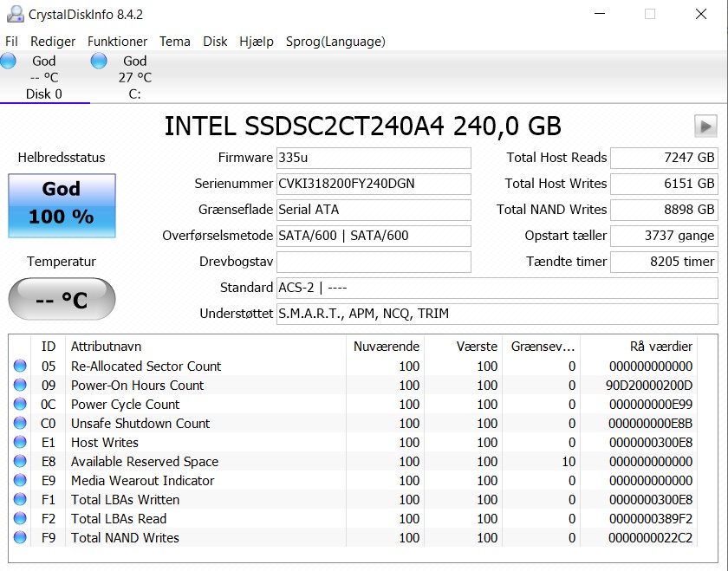728x571 pixels.
Task: Click the God 100 % health status button
Action: click(x=62, y=205)
